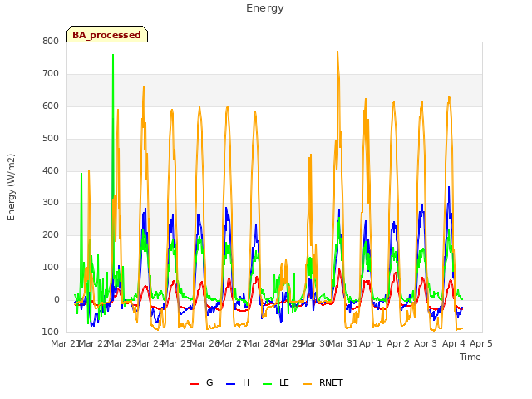Click the Apr 2 x-axis date label
The image size is (532, 399).
398,343
